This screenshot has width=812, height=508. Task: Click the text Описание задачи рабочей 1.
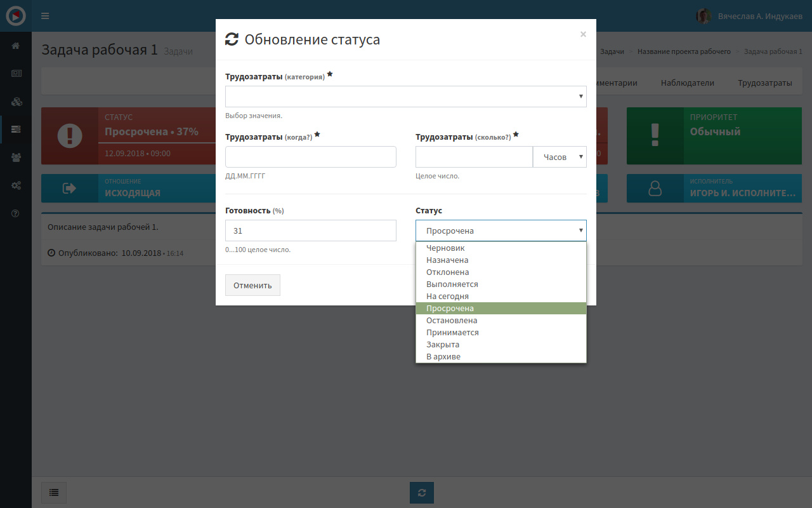point(103,227)
